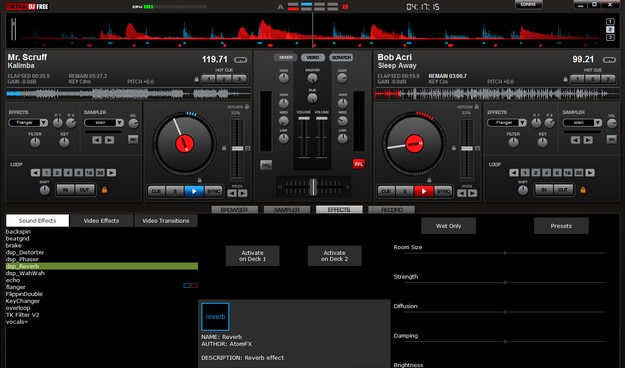Click the right deck CUE button
Image resolution: width=625 pixels, height=368 pixels.
point(386,191)
